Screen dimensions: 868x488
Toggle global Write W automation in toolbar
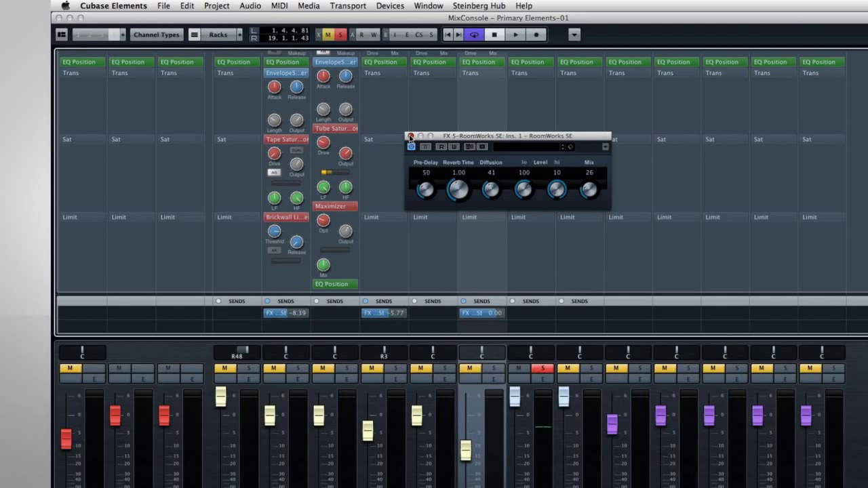click(x=374, y=35)
